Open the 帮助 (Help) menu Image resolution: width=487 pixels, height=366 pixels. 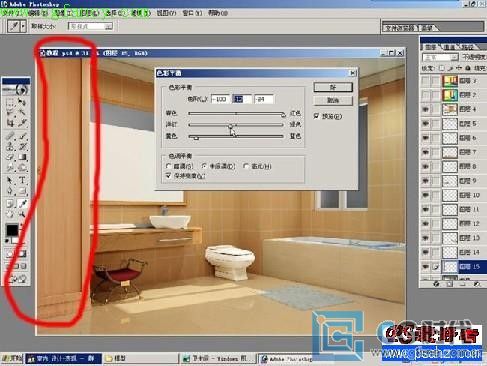pyautogui.click(x=218, y=13)
